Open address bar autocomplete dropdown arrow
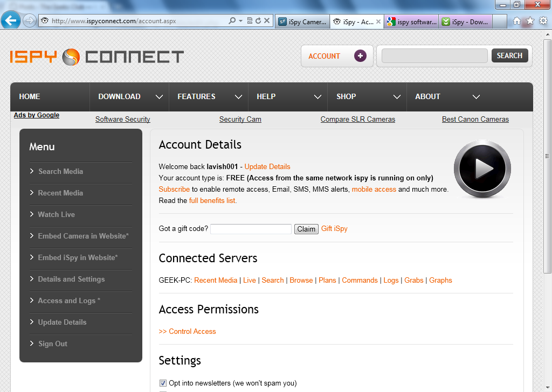This screenshot has width=552, height=392. coord(241,21)
